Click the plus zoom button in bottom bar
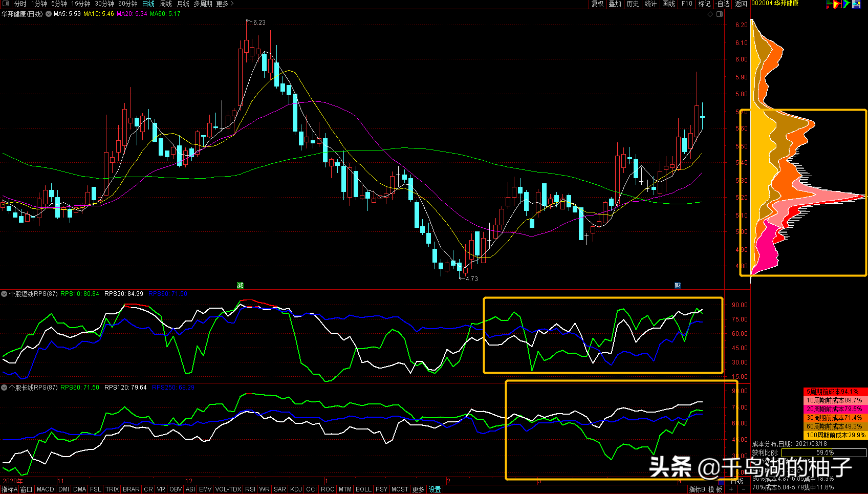This screenshot has width=868, height=494. tap(731, 489)
